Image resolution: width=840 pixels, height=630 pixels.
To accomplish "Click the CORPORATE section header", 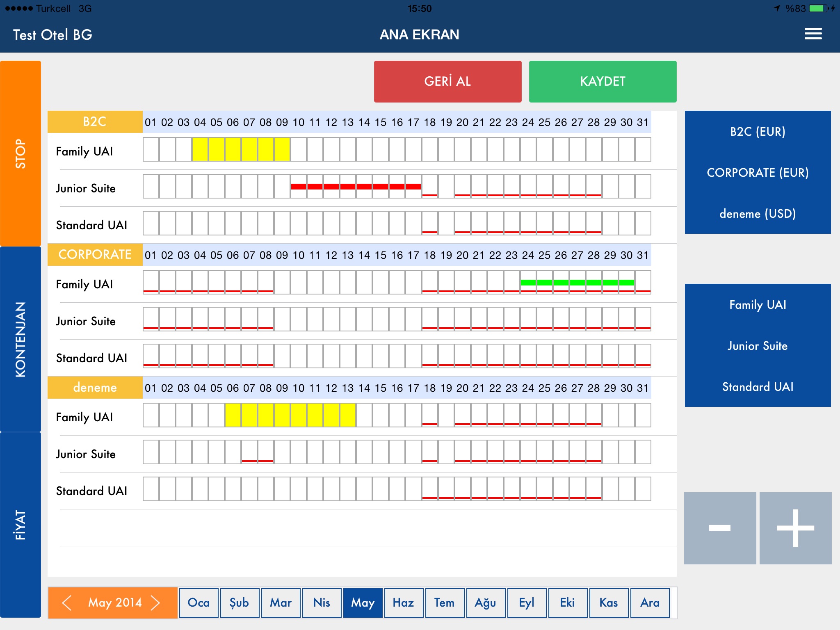I will coord(95,255).
